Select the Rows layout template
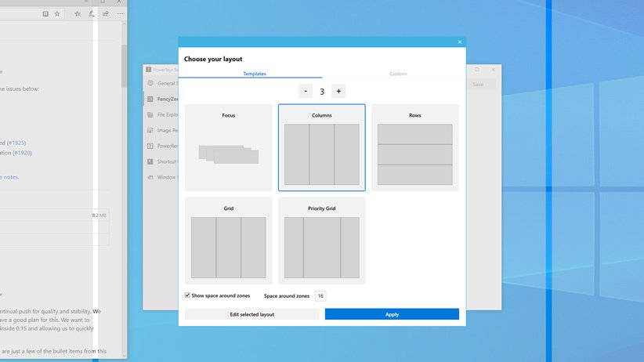Screen dimensions: 644x362 414,147
